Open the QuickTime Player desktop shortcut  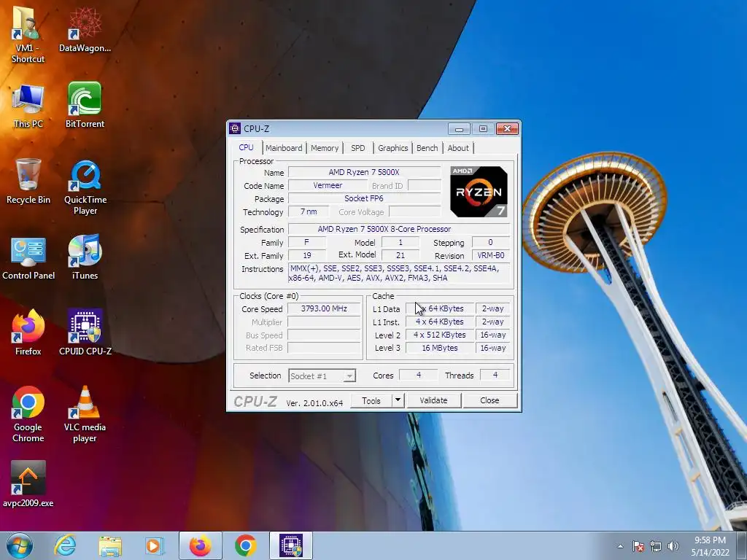pos(85,187)
